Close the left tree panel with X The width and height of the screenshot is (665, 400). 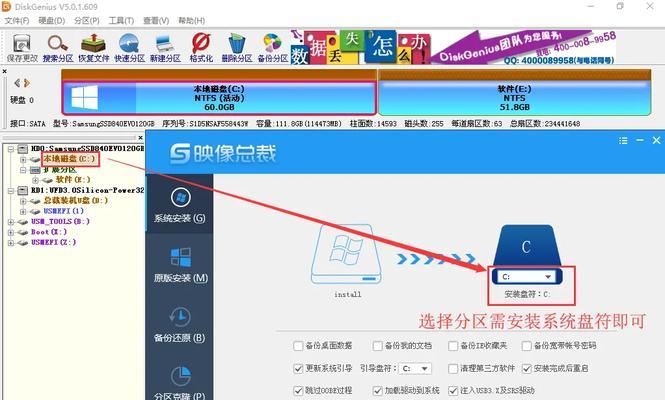pyautogui.click(x=140, y=137)
